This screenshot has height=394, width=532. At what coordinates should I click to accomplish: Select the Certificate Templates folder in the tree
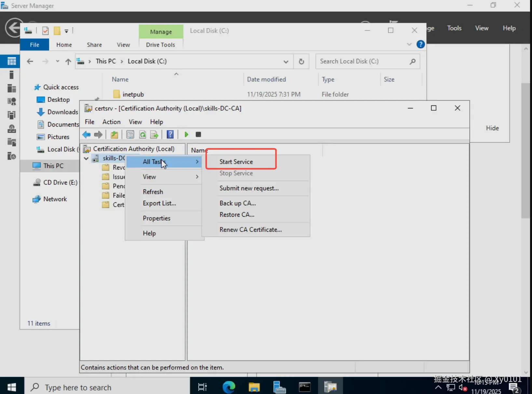click(114, 205)
